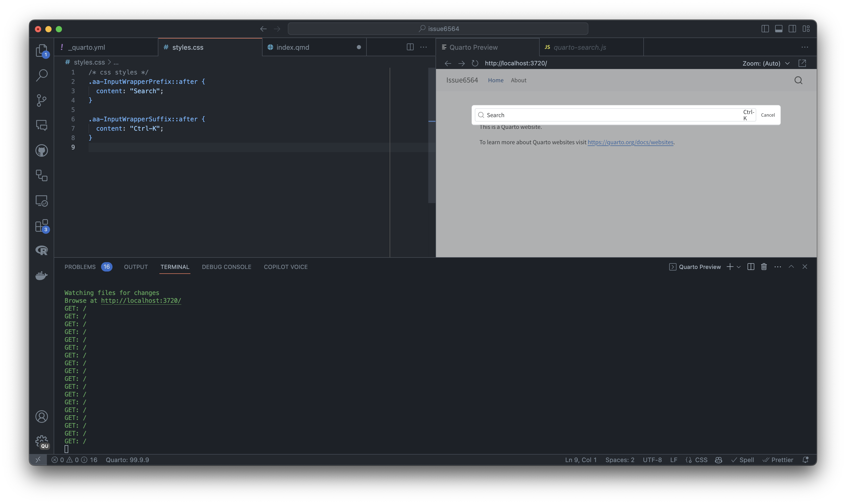Open the Accounts menu icon
Viewport: 846px width, 504px height.
42,417
